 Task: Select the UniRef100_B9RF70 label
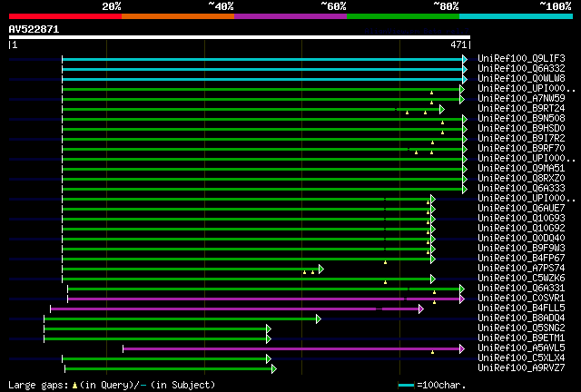[521, 149]
